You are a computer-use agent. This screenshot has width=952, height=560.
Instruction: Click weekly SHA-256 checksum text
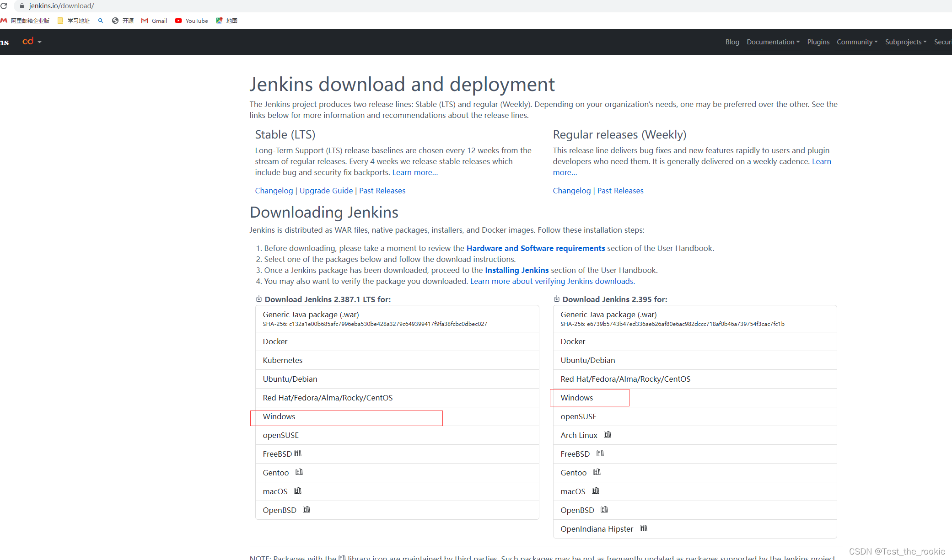(x=672, y=324)
